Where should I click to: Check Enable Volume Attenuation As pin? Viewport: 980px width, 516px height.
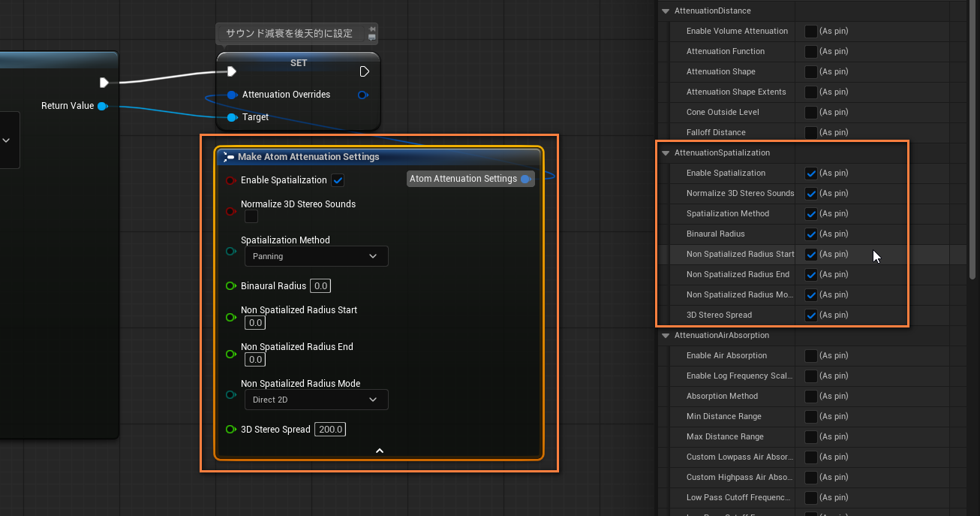pyautogui.click(x=811, y=31)
